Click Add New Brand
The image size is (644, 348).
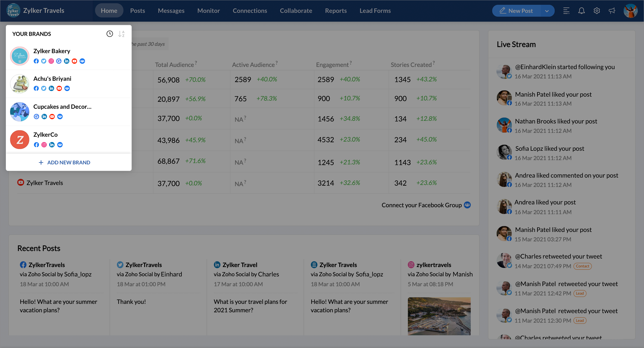[x=65, y=163]
